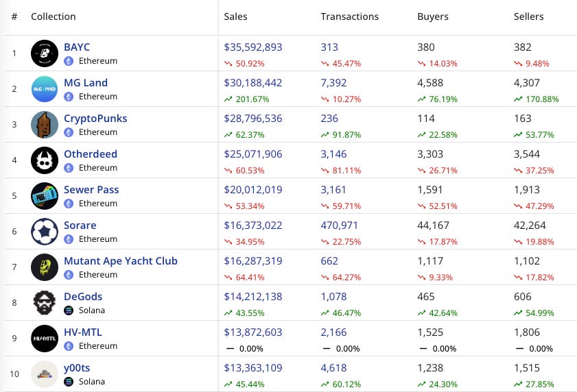Click the Ethereum icon under CryptoPunks

69,132
